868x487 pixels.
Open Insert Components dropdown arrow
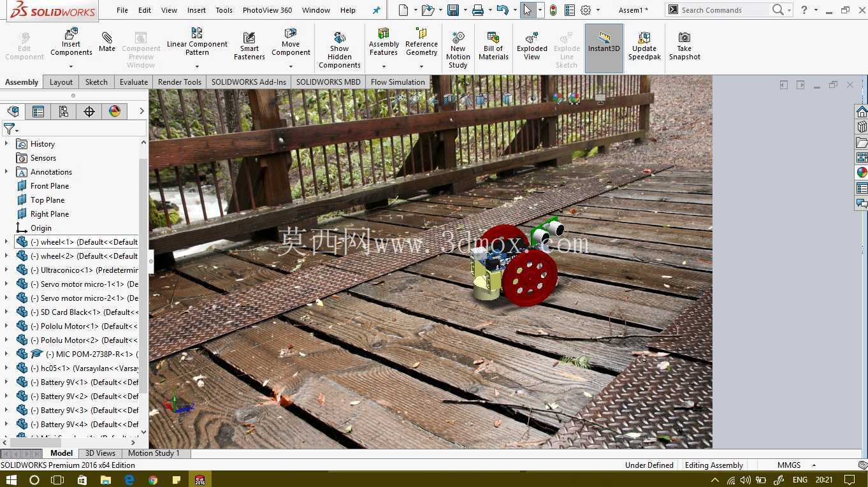71,66
